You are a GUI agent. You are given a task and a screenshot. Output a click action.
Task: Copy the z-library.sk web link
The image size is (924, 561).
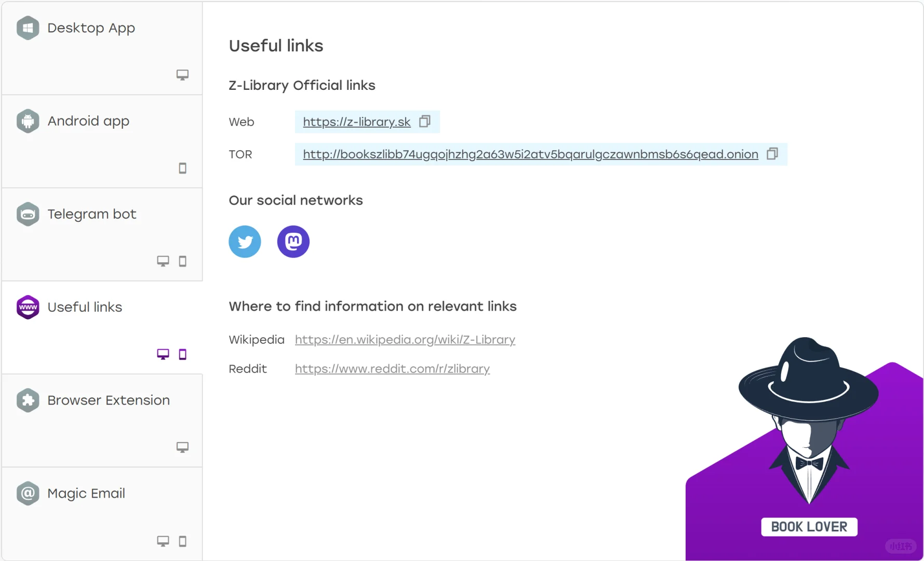pos(425,122)
